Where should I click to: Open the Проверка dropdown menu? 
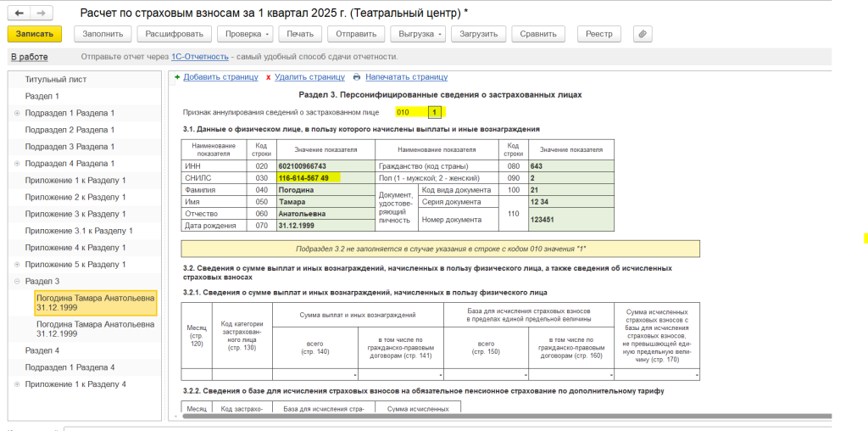245,34
